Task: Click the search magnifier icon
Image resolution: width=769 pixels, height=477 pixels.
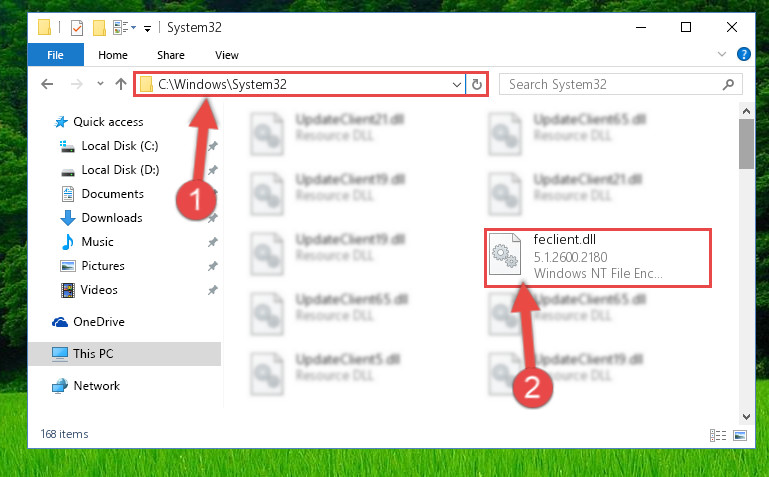Action: coord(728,84)
